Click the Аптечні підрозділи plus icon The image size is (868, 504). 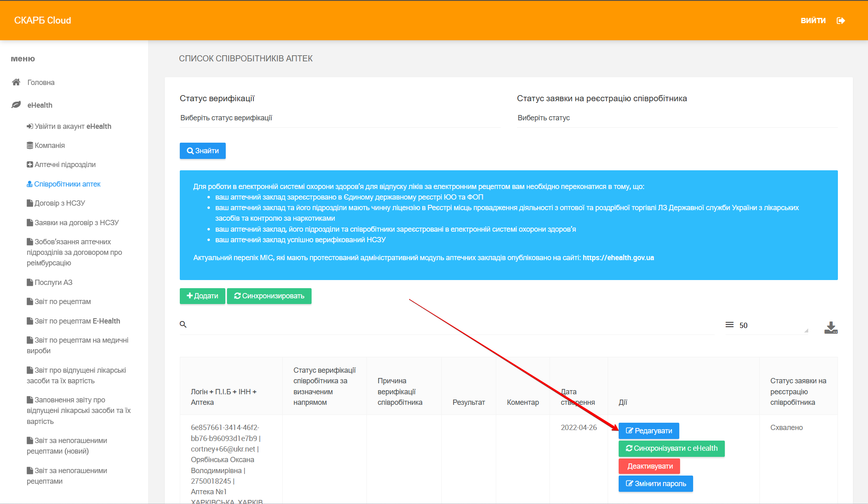tap(30, 165)
